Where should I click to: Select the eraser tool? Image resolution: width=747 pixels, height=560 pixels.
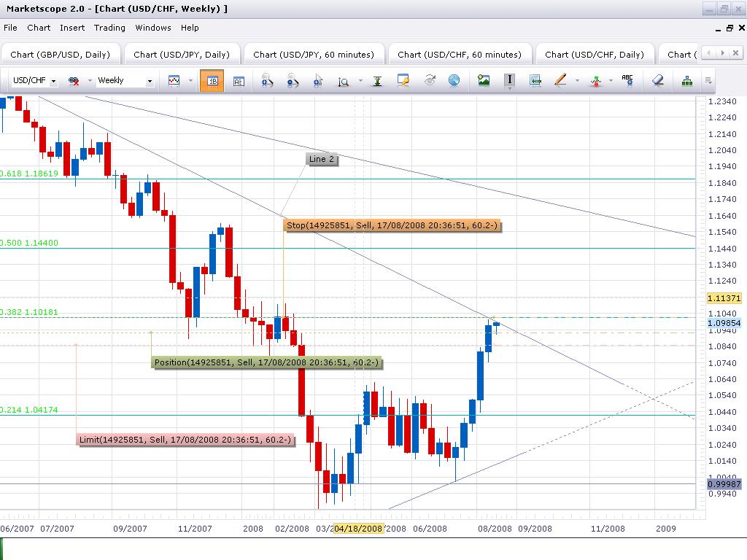coord(658,80)
